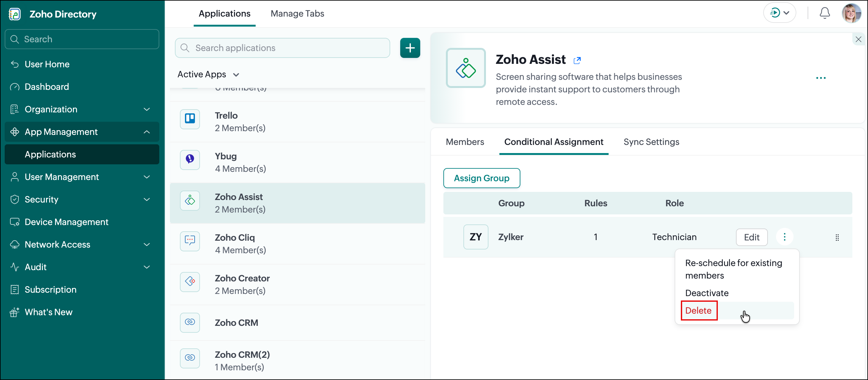Click the What's New gift icon
Image resolution: width=868 pixels, height=380 pixels.
[x=14, y=312]
